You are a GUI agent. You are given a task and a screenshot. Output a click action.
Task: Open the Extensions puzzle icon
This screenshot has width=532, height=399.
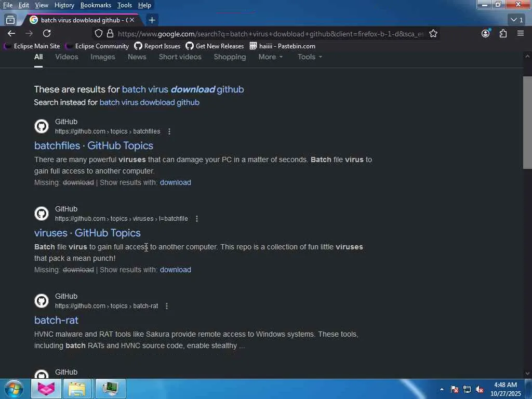(x=503, y=33)
